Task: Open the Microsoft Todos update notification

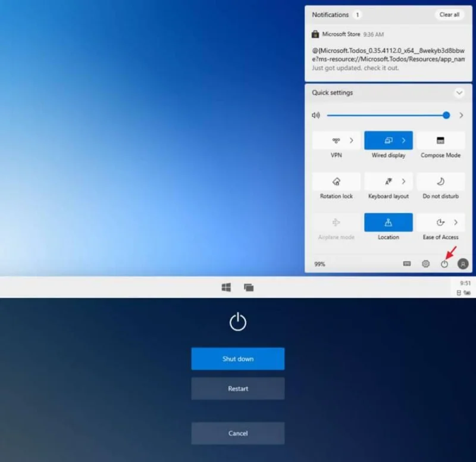Action: point(389,53)
